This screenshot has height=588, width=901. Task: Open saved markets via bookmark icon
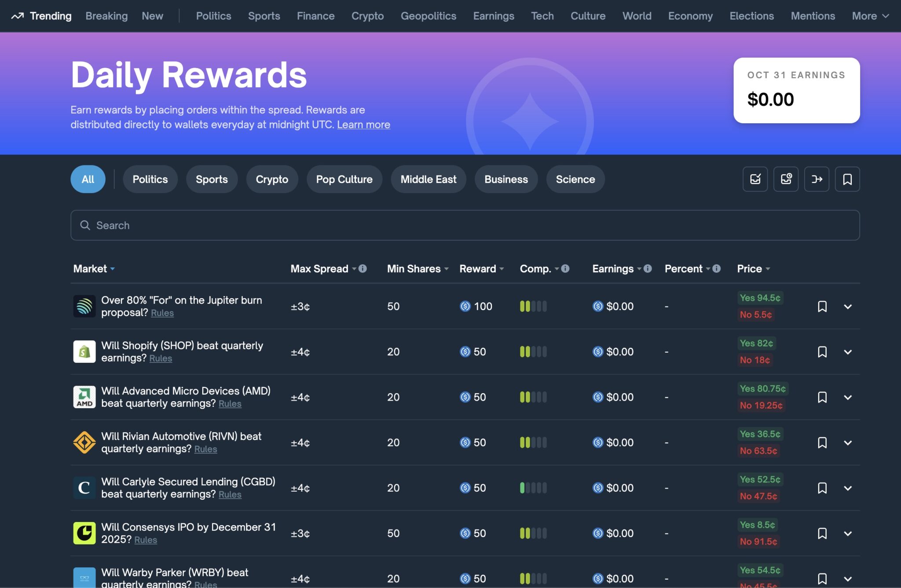848,179
